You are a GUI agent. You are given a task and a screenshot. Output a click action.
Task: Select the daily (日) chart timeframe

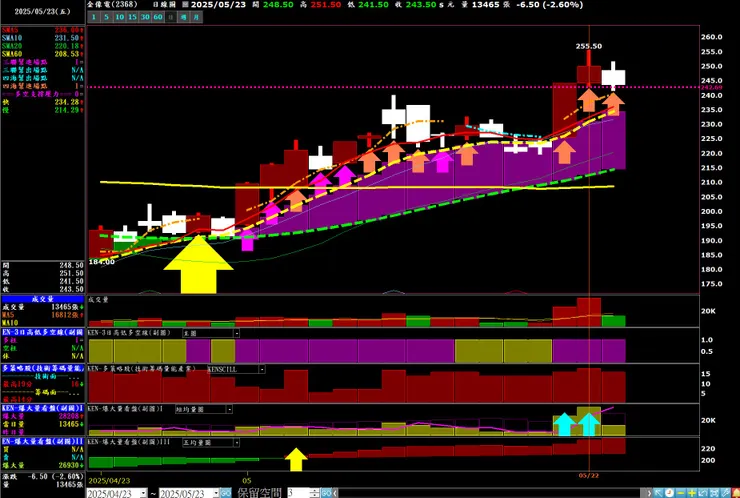click(170, 17)
